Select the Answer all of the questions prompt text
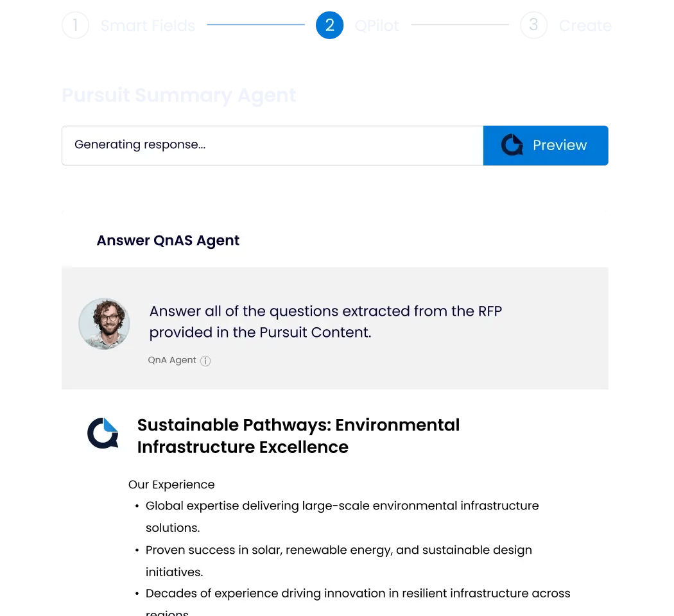 click(x=325, y=322)
